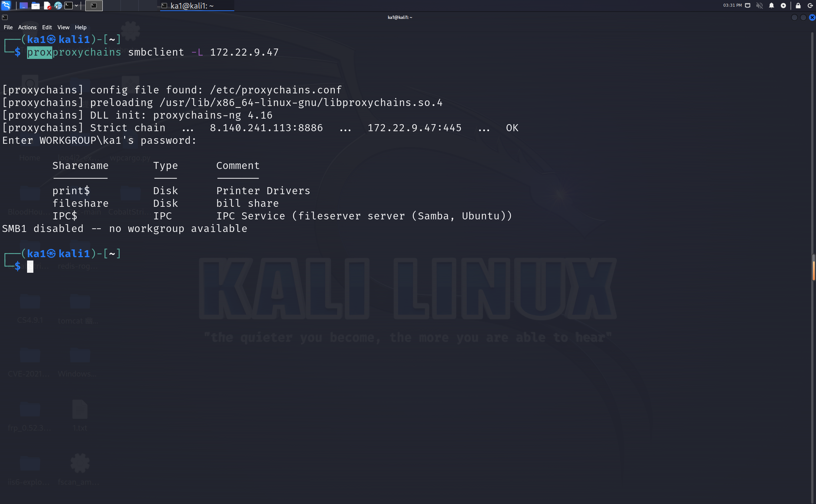Launch the file manager from the taskbar
Viewport: 816px width, 504px height.
click(36, 6)
